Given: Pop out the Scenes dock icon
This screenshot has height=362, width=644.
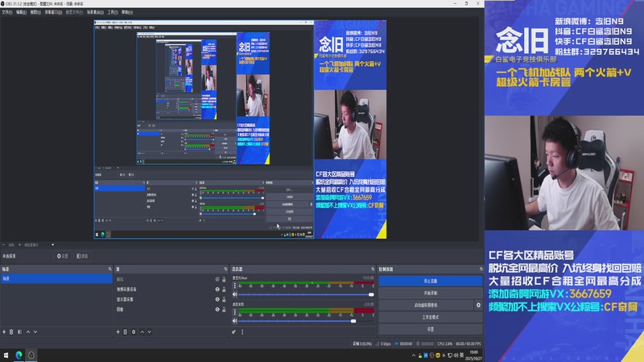Looking at the screenshot, I should 109,269.
